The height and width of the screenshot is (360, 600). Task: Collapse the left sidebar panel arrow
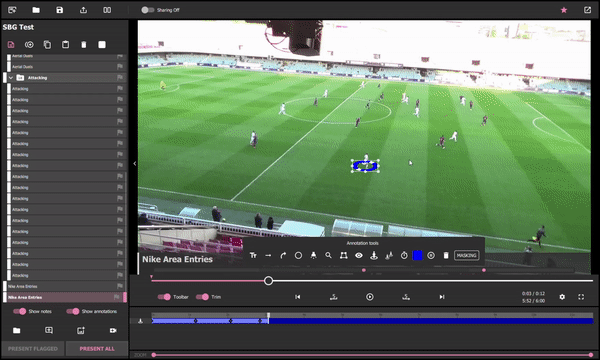point(135,164)
